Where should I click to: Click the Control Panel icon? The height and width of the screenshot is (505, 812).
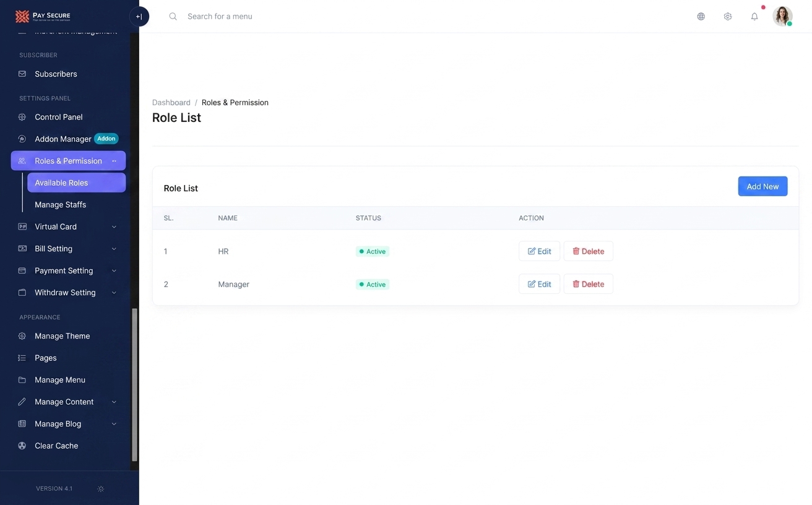click(x=22, y=117)
